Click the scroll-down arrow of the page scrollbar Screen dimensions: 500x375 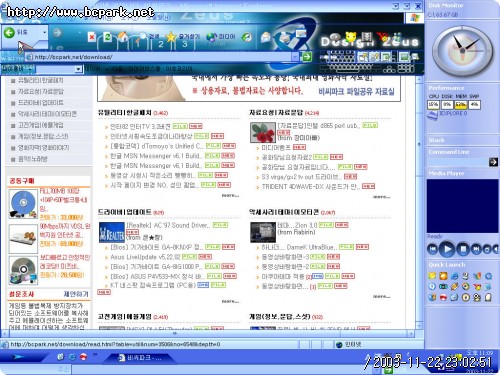[420, 325]
